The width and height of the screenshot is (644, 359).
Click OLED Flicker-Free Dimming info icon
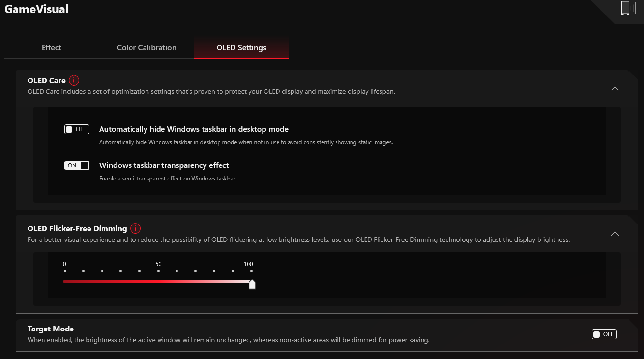pos(135,228)
